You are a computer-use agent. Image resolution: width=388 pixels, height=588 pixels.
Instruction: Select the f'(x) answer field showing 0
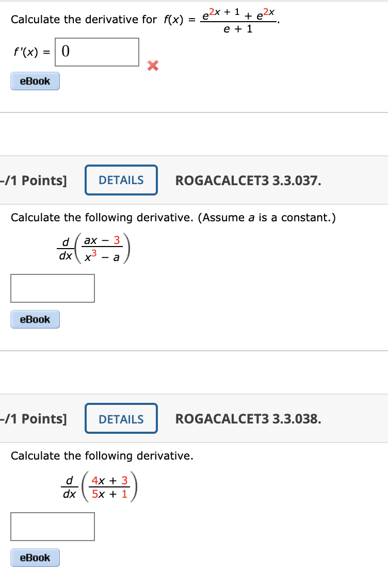click(97, 52)
